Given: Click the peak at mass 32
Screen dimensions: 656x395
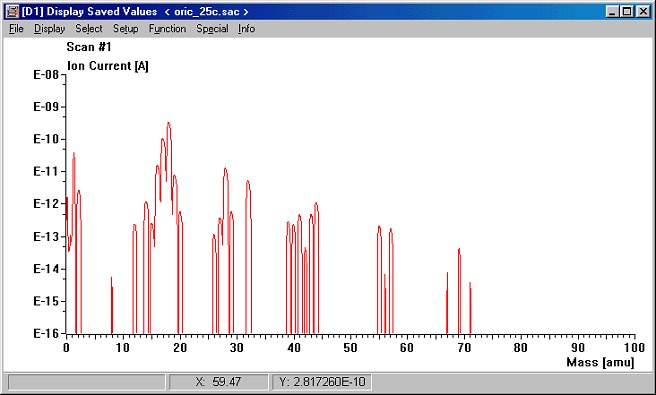Looking at the screenshot, I should coord(248,182).
